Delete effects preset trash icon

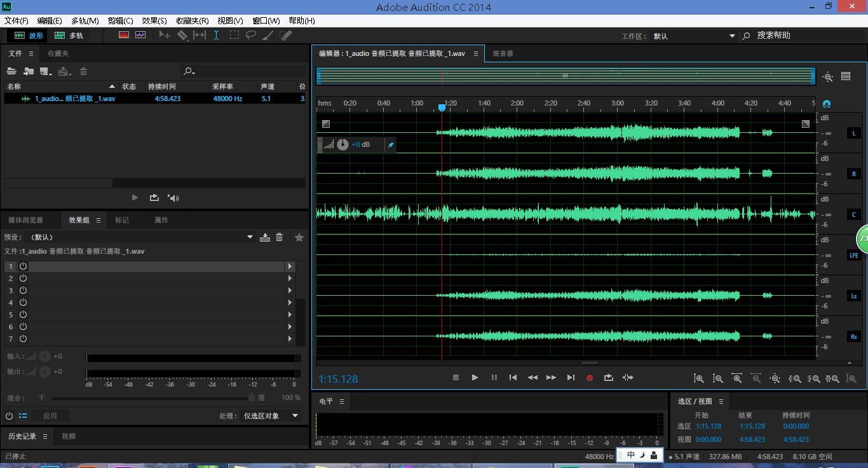click(x=280, y=237)
